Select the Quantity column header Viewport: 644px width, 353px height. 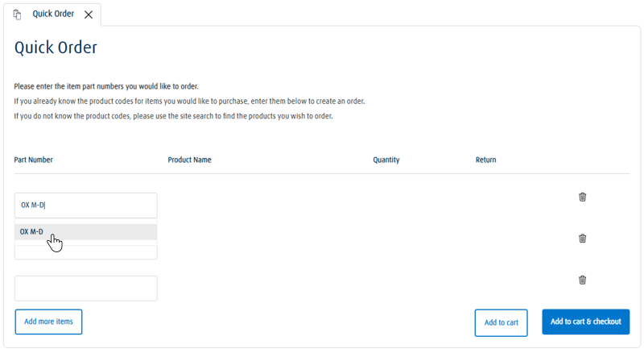pyautogui.click(x=386, y=160)
